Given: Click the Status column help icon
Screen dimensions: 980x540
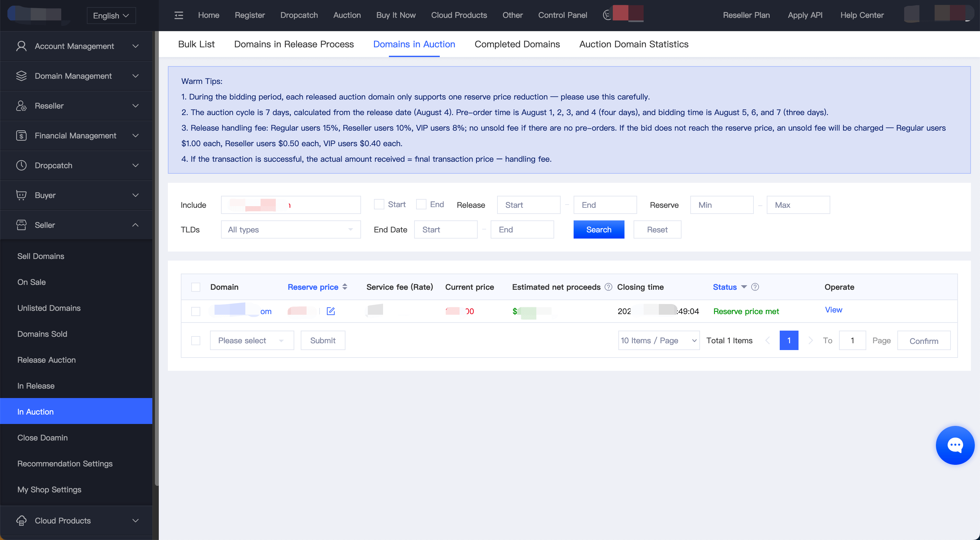Looking at the screenshot, I should point(755,287).
